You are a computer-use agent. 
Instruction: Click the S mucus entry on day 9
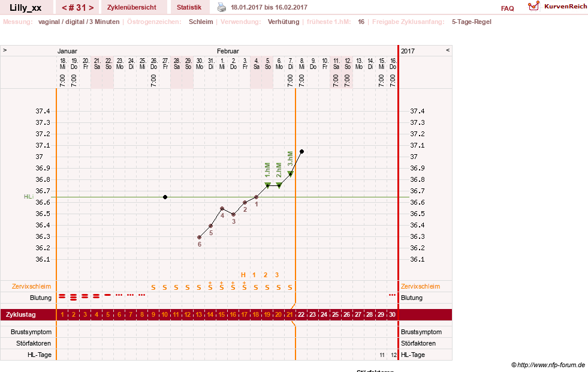point(153,287)
